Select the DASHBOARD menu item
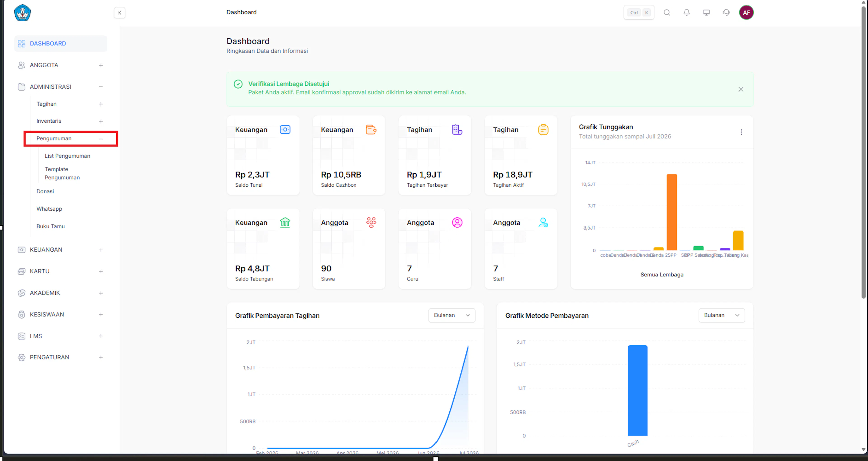 coord(61,43)
